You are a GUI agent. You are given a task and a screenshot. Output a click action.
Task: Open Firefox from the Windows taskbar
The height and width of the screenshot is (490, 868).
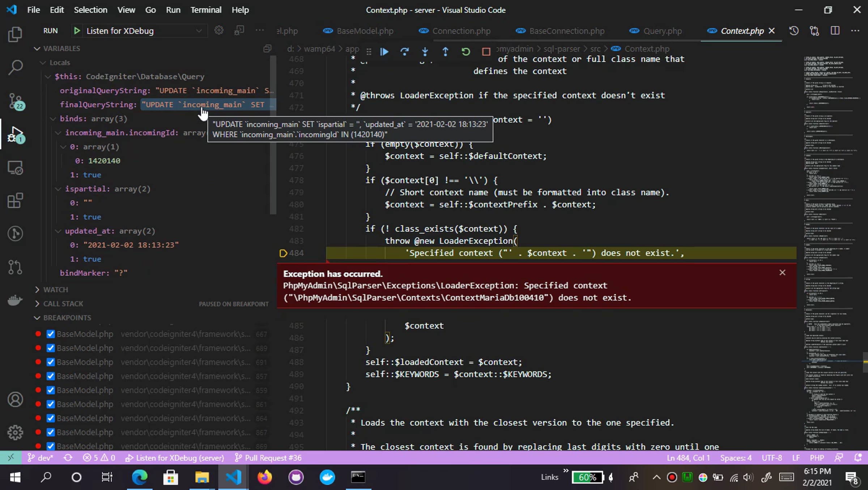[265, 477]
